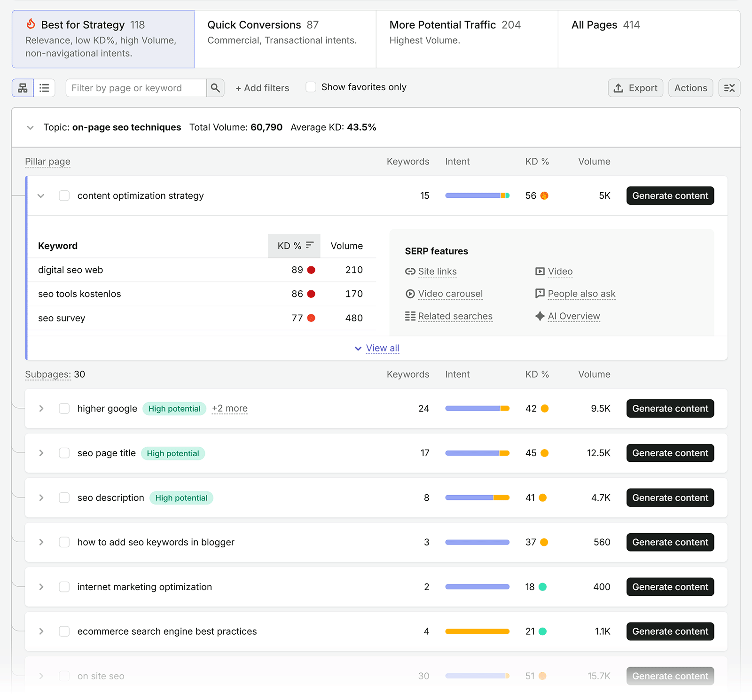
Task: Click the intent bar for content optimization strategy
Action: (477, 195)
